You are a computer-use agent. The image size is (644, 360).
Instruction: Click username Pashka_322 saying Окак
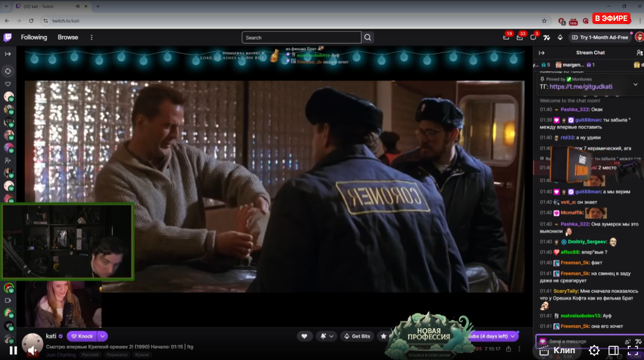tap(575, 110)
